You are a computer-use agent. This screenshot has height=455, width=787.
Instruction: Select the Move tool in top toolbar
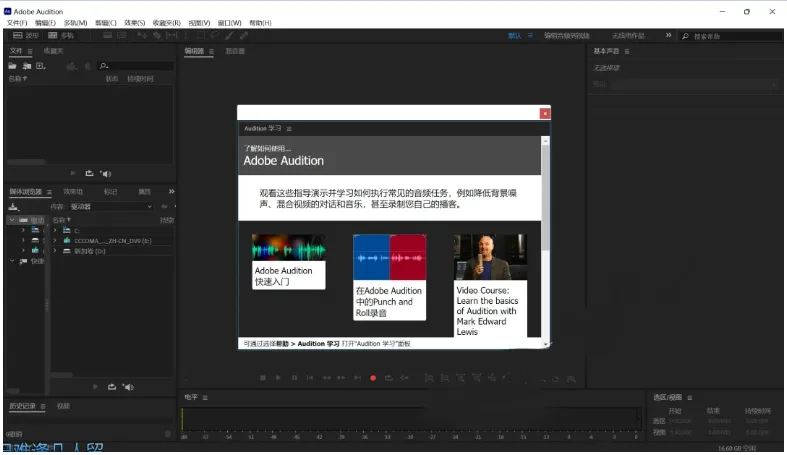(x=142, y=36)
